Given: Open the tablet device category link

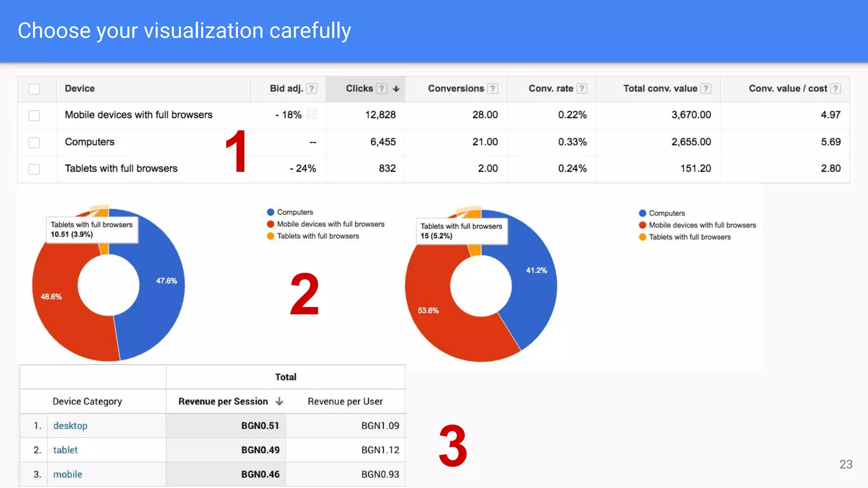Looking at the screenshot, I should [65, 450].
